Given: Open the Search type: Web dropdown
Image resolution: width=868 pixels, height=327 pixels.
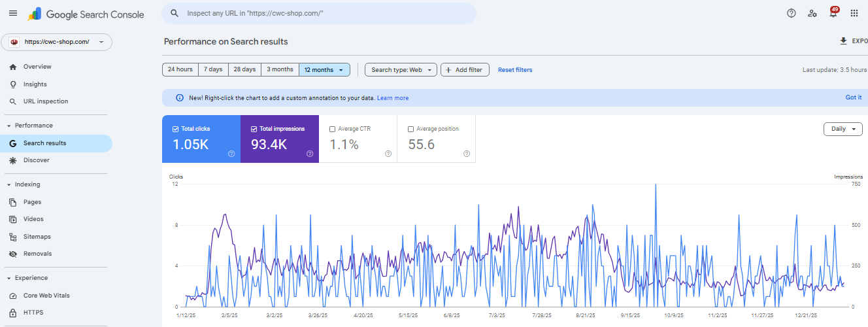Looking at the screenshot, I should point(401,70).
